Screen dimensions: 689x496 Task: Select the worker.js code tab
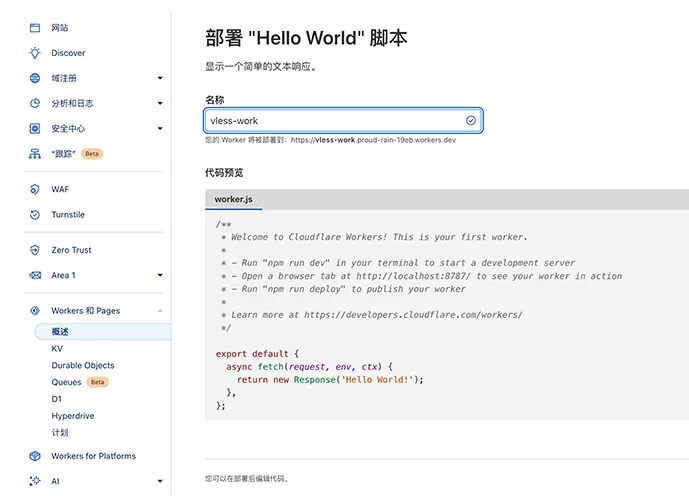233,199
